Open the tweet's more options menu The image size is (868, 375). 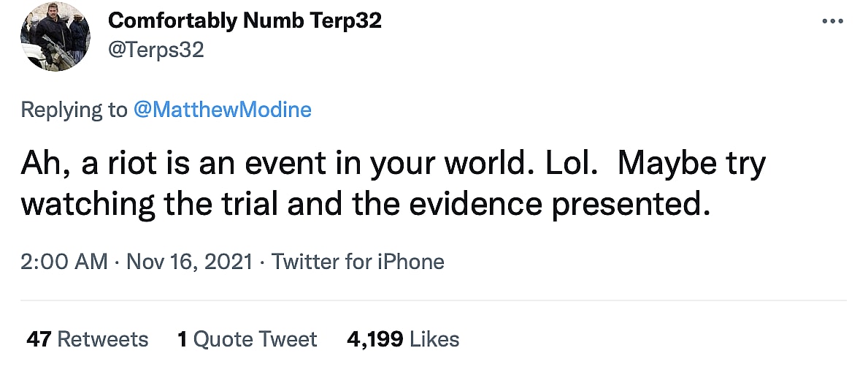tap(832, 21)
